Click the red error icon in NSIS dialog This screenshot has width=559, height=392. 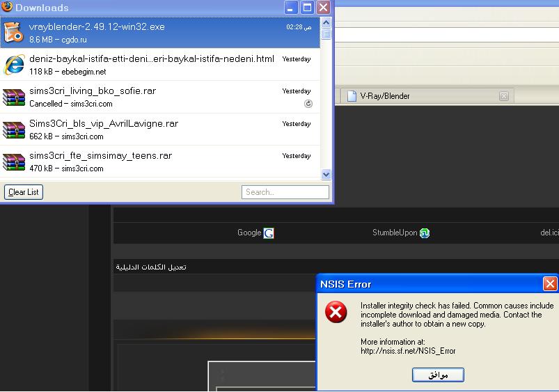[336, 312]
